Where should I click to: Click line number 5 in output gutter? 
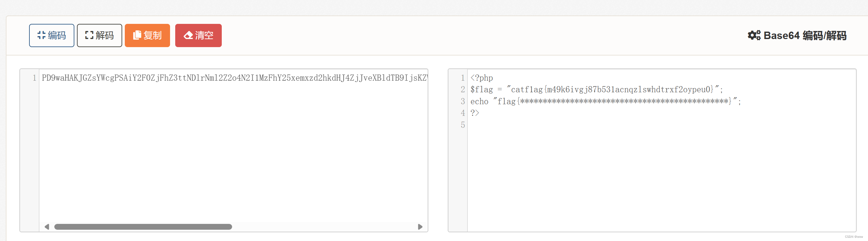463,125
